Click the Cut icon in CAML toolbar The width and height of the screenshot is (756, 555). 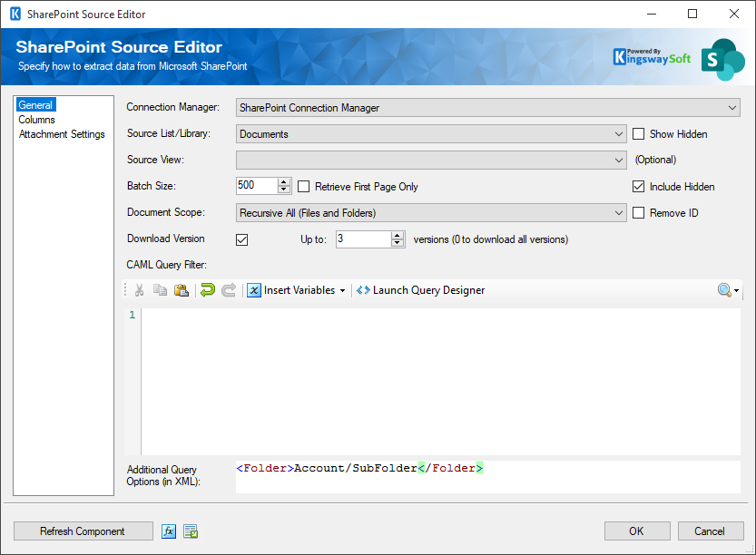tap(140, 290)
